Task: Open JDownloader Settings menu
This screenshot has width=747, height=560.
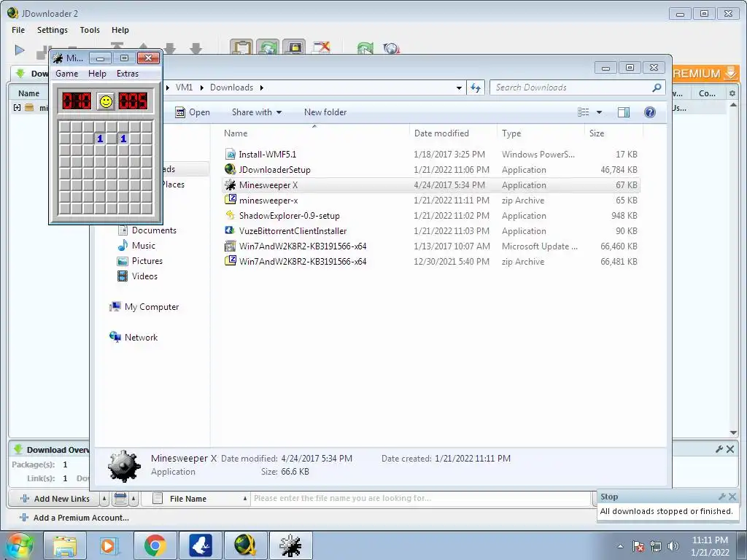Action: (x=53, y=30)
